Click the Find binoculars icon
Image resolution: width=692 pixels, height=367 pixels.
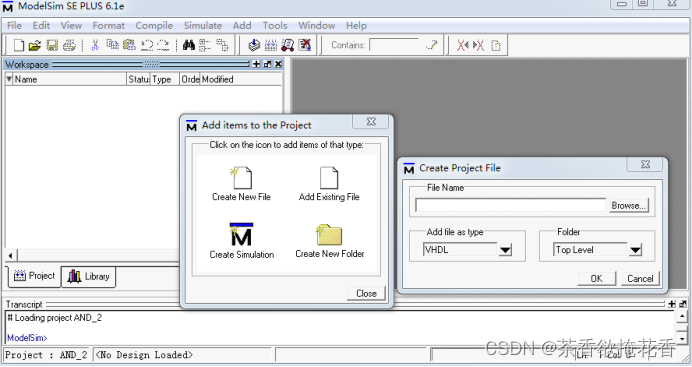[x=189, y=45]
